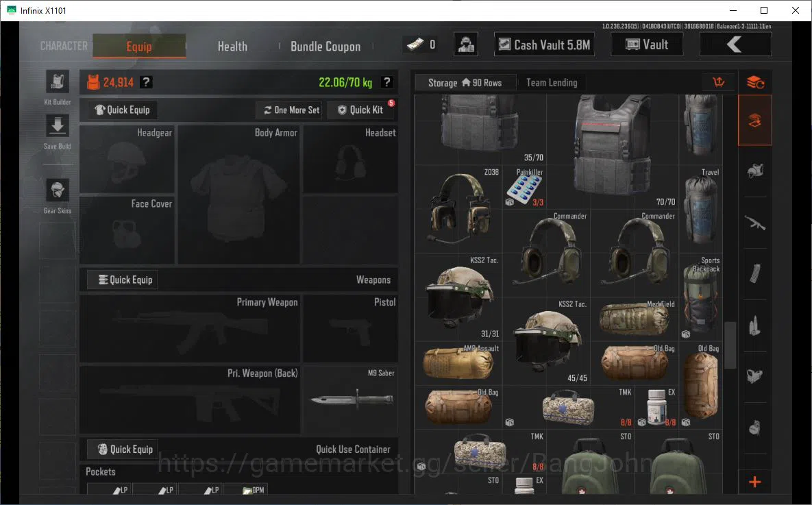Click the storage scrollbar handle

tap(730, 345)
